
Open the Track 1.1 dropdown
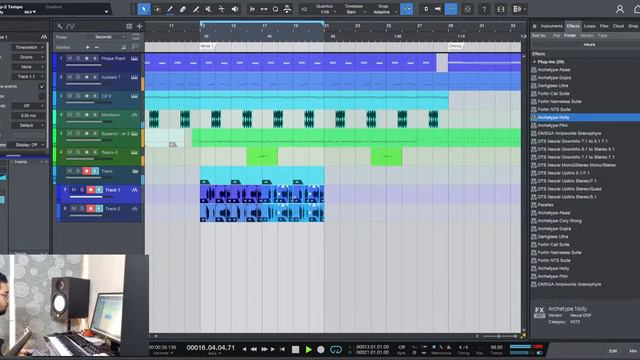[x=28, y=77]
